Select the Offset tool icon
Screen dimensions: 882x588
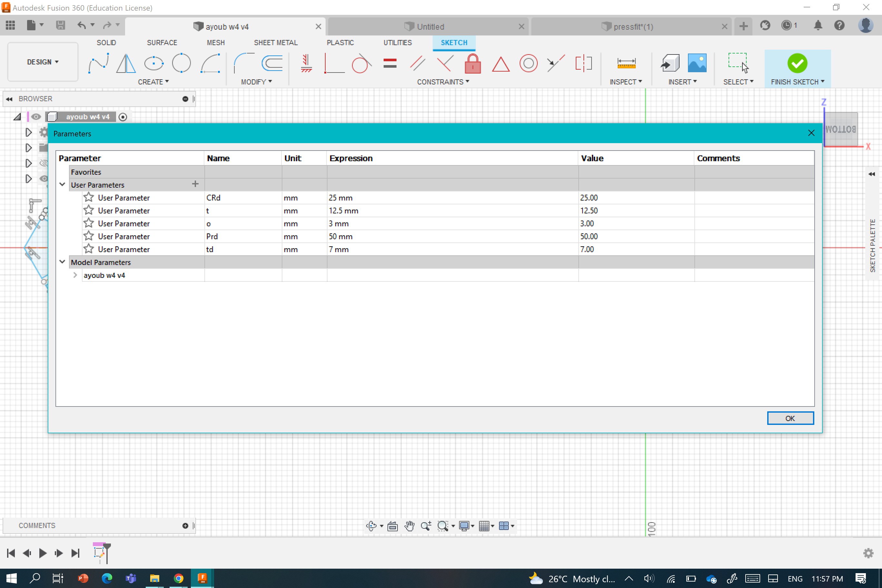click(272, 63)
